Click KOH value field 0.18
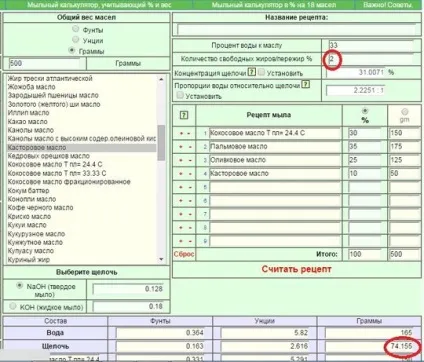 tap(128, 306)
